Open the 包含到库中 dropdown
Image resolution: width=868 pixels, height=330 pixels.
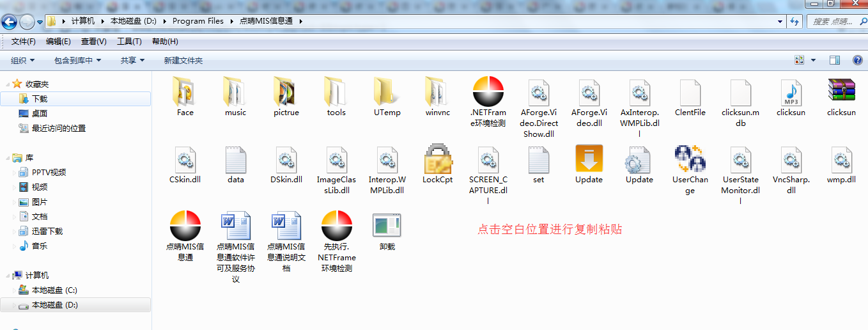[x=78, y=60]
